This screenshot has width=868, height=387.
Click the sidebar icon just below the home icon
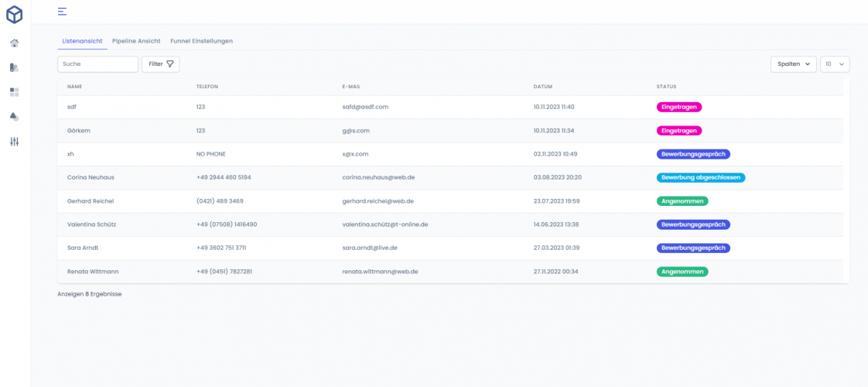point(15,67)
